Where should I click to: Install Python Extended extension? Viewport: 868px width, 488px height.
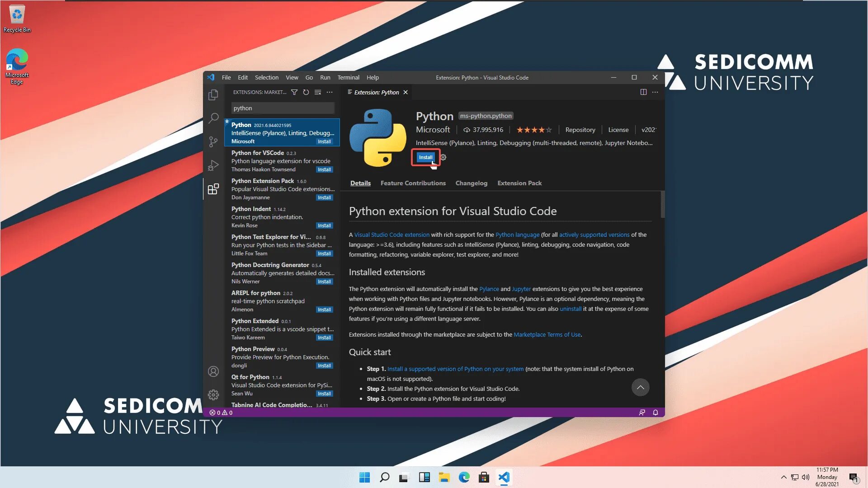click(x=325, y=338)
